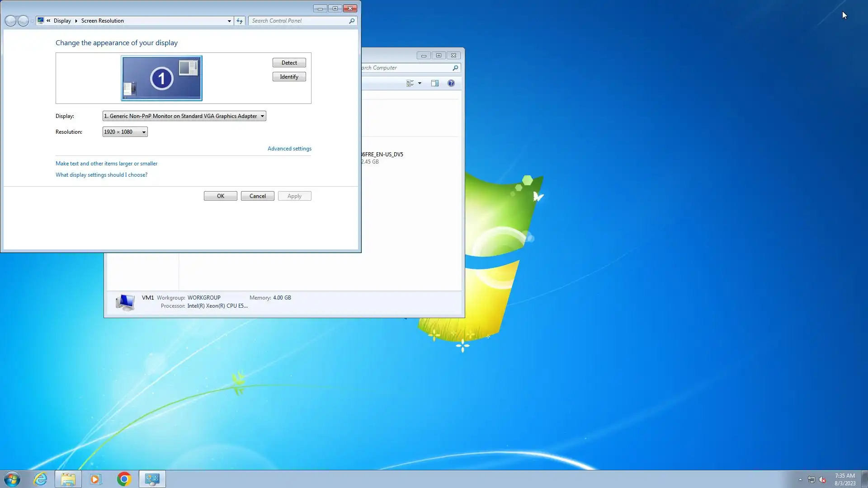This screenshot has width=868, height=488.
Task: Open the Resolution 1920 × 1080 dropdown
Action: [x=125, y=132]
